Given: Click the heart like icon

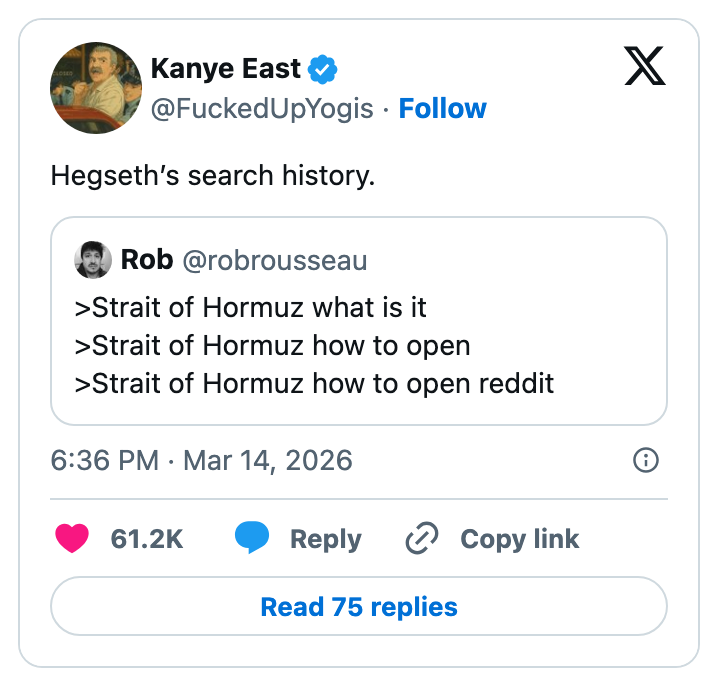Looking at the screenshot, I should click(x=72, y=539).
